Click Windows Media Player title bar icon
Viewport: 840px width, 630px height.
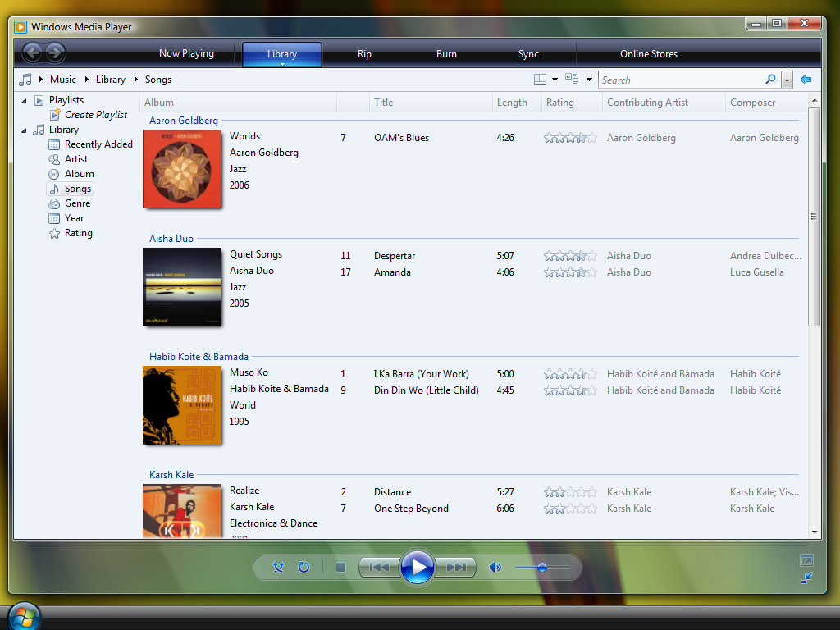21,27
